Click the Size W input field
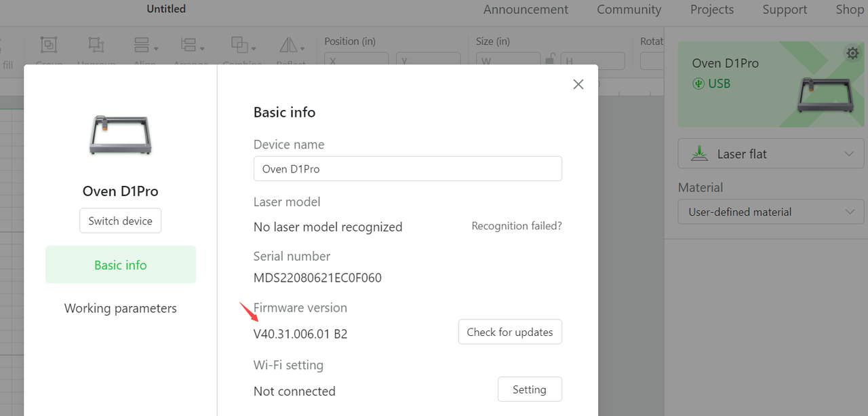The width and height of the screenshot is (868, 416). point(508,61)
